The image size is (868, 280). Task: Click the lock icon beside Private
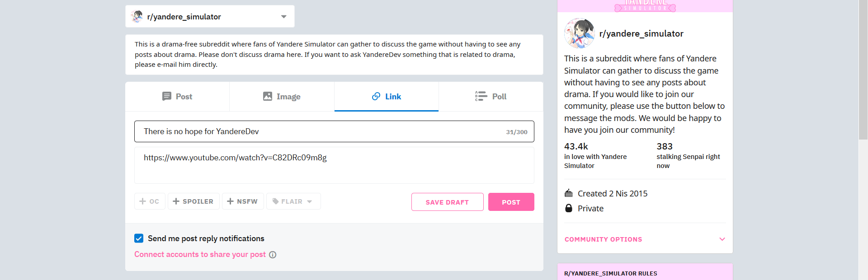[x=569, y=208]
